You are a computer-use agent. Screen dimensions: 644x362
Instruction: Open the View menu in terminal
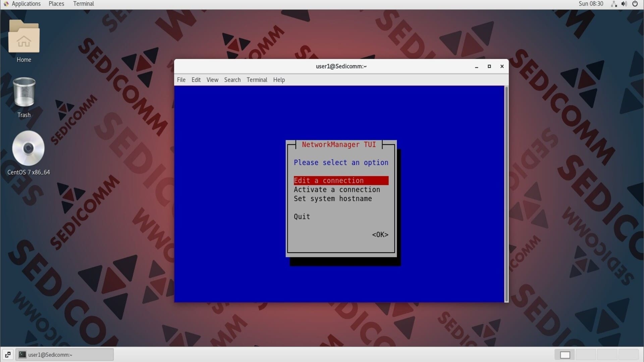[x=212, y=79]
